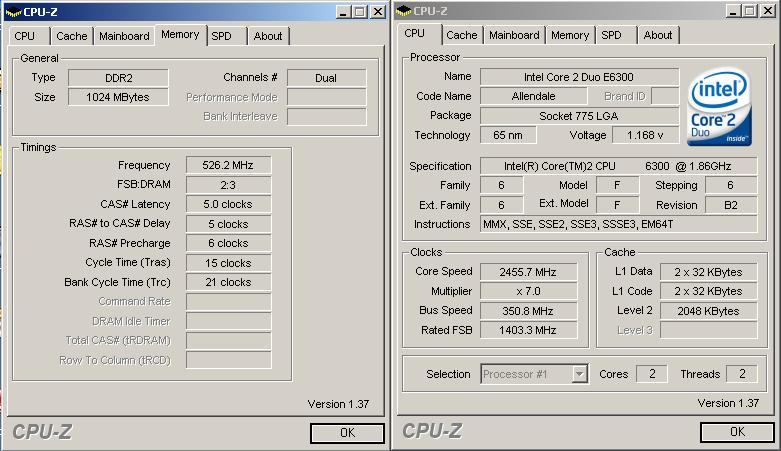Click Bank Cycle Time value 21 clocks
This screenshot has width=781, height=451.
coord(228,282)
